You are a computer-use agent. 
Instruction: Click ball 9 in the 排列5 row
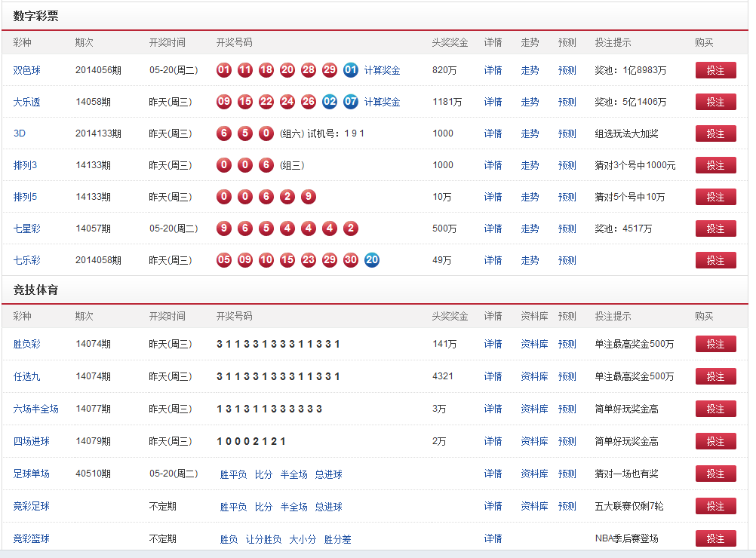pyautogui.click(x=309, y=196)
